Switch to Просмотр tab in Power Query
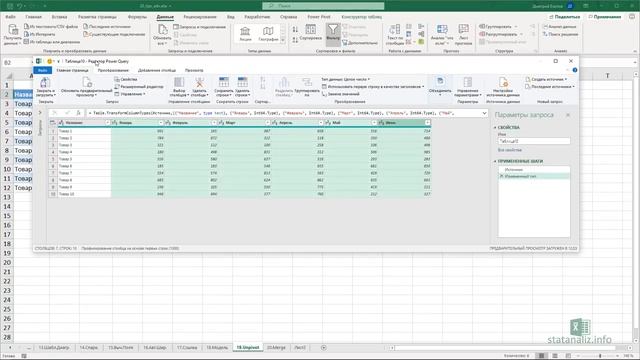Viewport: 640px width, 360px height. [194, 70]
